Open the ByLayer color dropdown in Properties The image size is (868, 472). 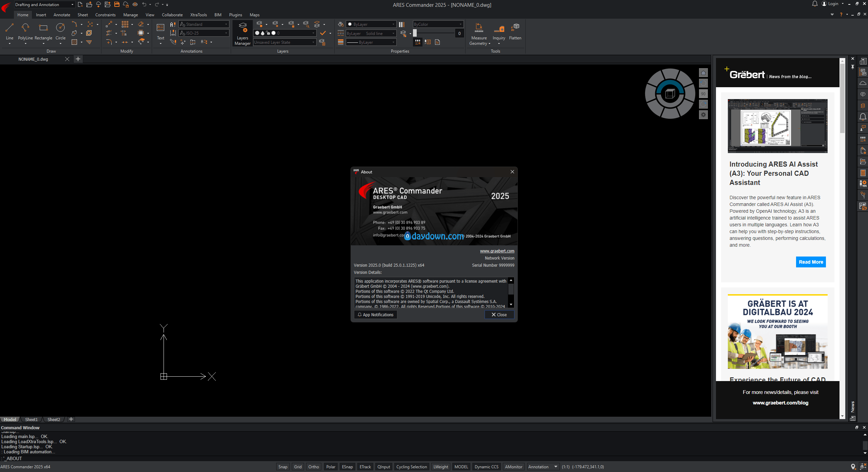[x=371, y=24]
